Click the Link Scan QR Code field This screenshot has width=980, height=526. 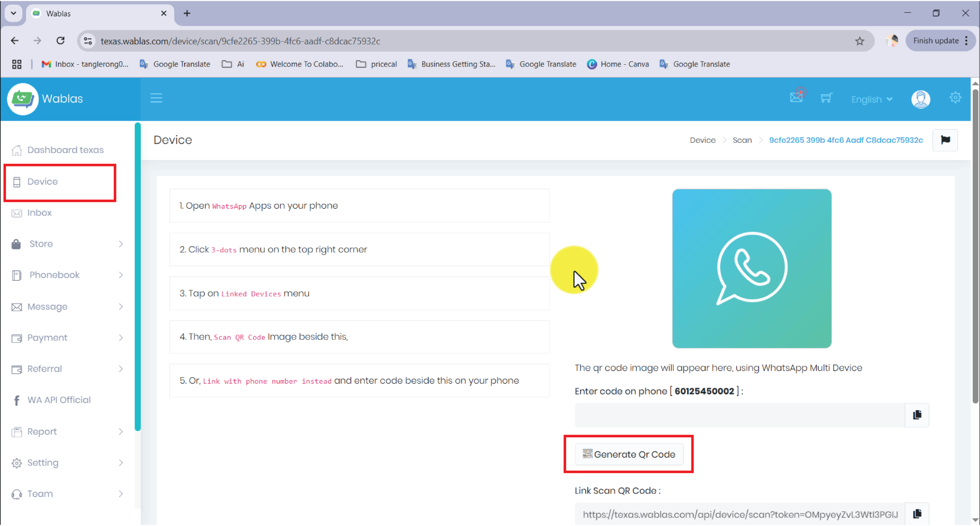[x=740, y=514]
